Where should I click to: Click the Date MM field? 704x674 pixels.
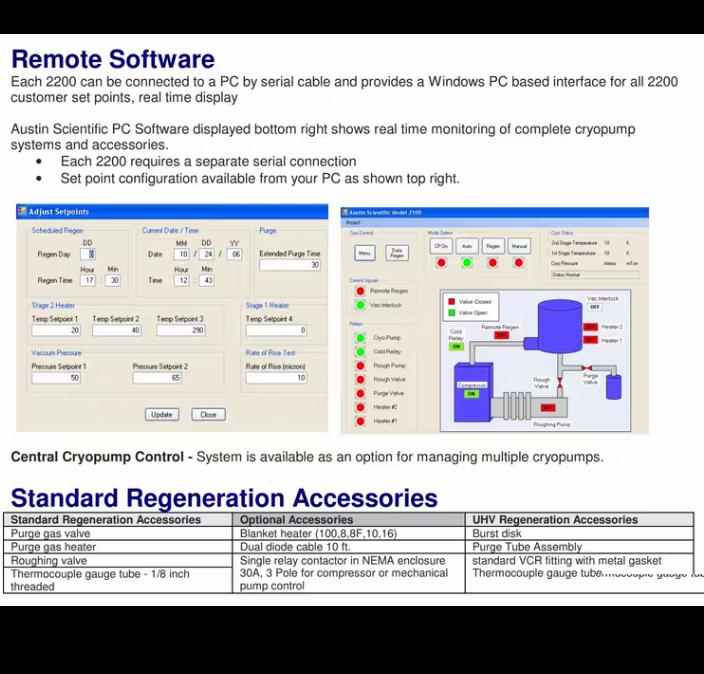(x=182, y=254)
